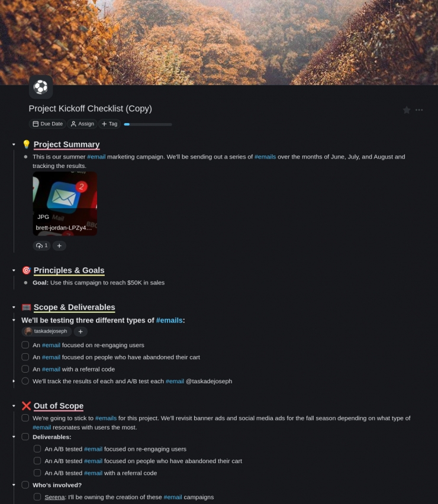The height and width of the screenshot is (504, 438).
Task: Click the light bulb emoji beside Project Summary
Action: 27,144
